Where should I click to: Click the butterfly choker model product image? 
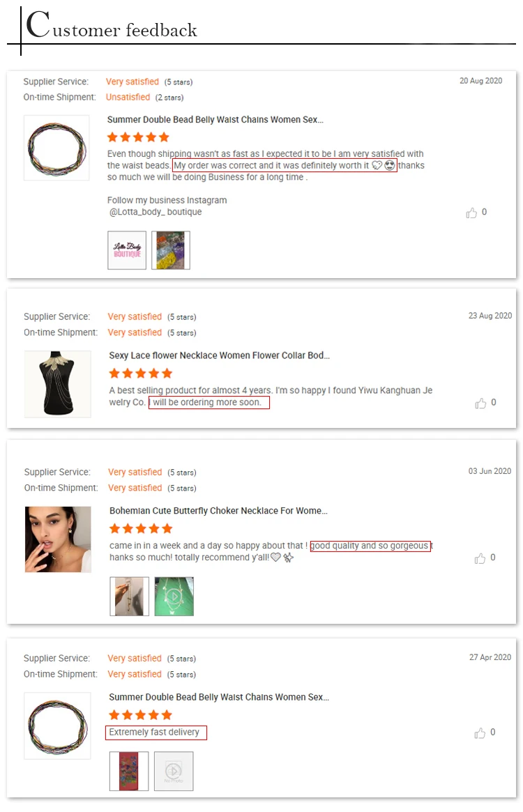tap(58, 539)
